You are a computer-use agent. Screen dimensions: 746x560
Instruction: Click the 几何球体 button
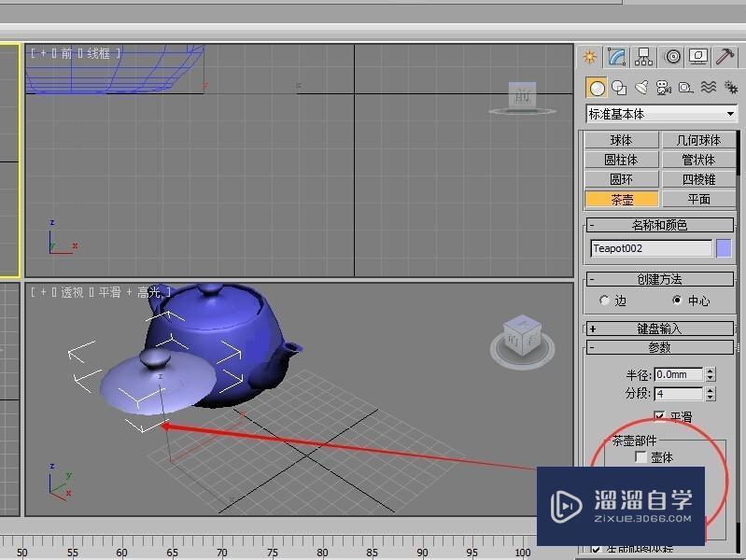click(698, 140)
